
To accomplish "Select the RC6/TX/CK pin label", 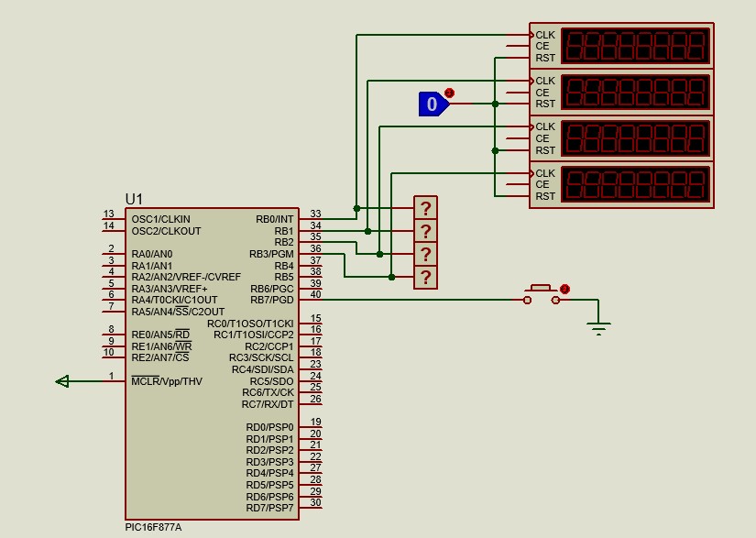I will point(268,393).
